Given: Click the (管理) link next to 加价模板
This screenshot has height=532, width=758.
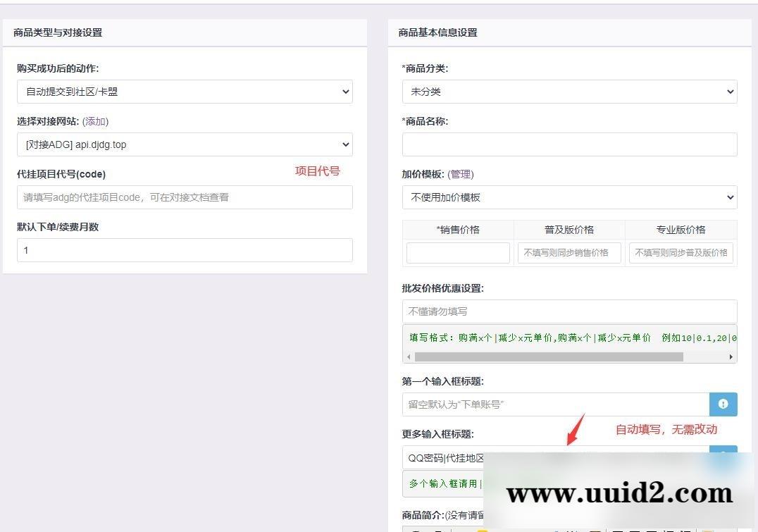Looking at the screenshot, I should (x=463, y=174).
